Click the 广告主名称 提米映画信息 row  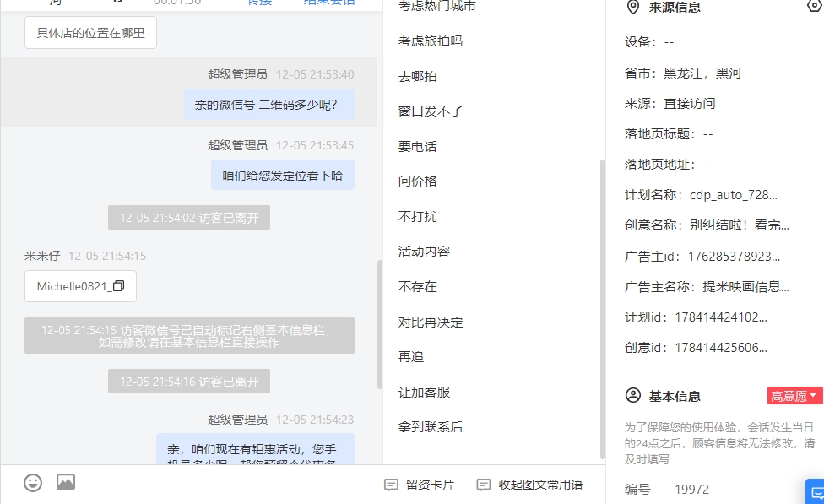click(x=707, y=287)
